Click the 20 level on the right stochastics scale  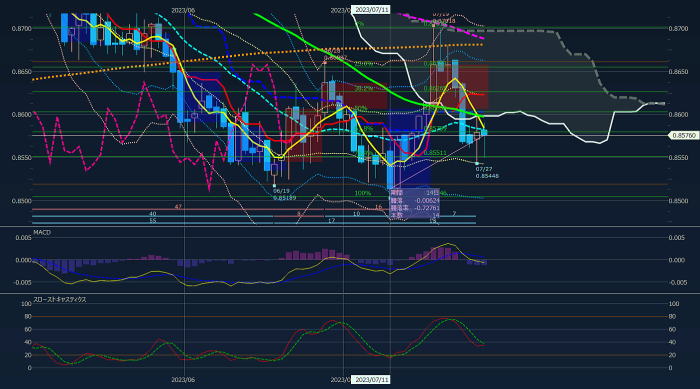(672, 356)
